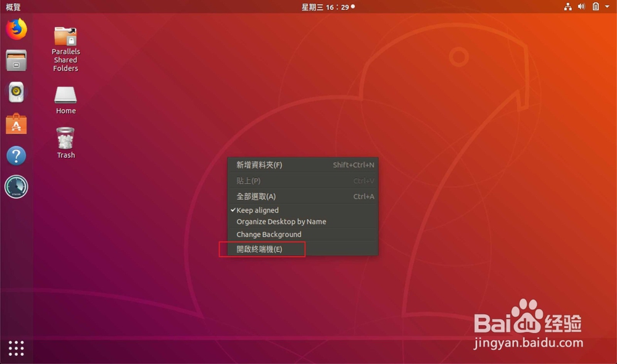Select Change Background menu entry
The width and height of the screenshot is (617, 364).
302,234
